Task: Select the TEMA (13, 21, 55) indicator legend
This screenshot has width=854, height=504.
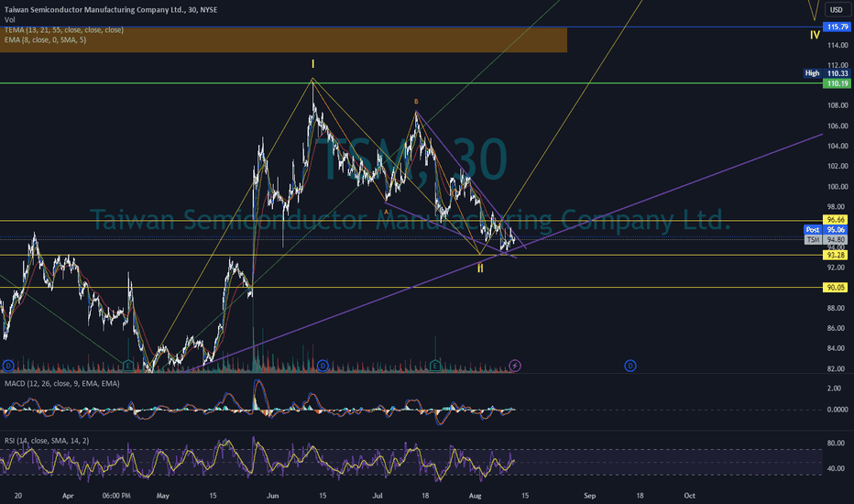Action: click(64, 30)
